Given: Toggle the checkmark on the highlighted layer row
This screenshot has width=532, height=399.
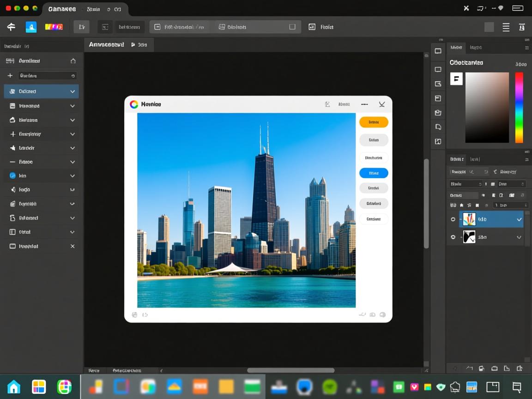Looking at the screenshot, I should [519, 219].
